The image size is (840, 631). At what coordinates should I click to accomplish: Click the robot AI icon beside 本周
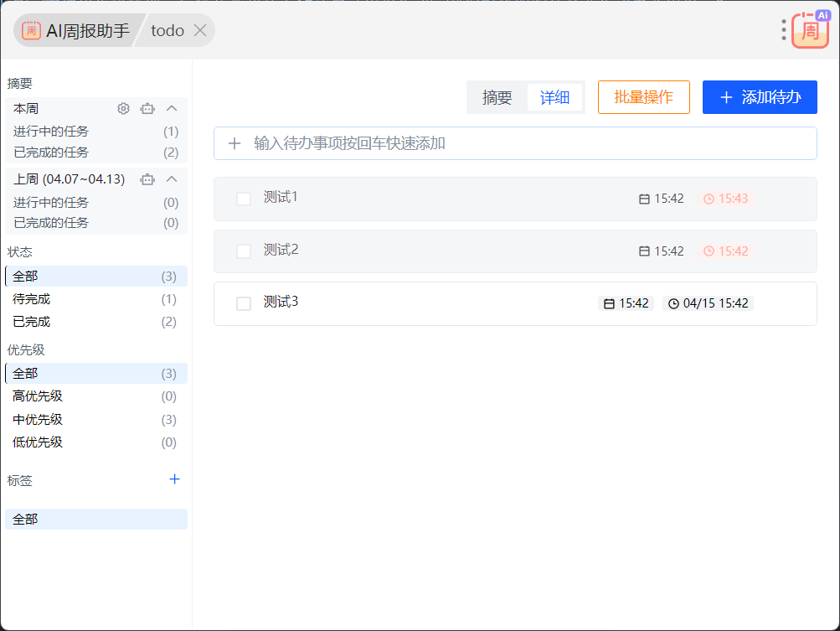point(147,109)
